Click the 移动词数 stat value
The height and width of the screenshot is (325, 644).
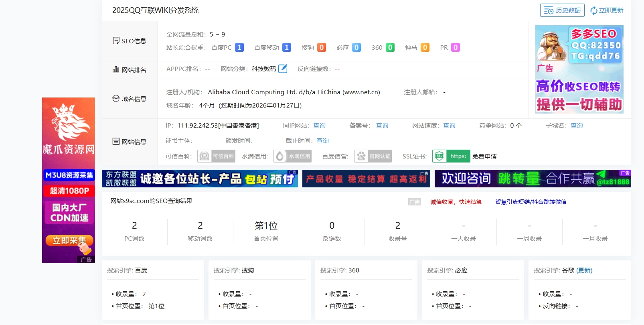coord(200,225)
